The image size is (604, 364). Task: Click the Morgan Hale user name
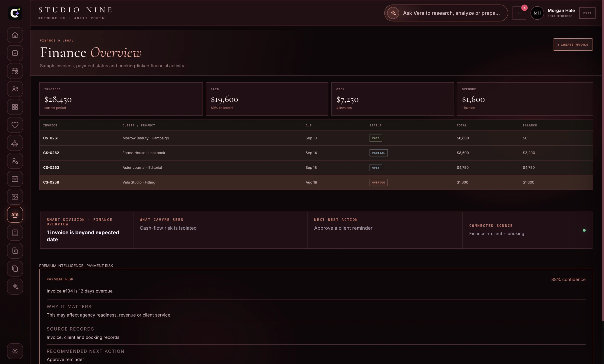coord(561,10)
